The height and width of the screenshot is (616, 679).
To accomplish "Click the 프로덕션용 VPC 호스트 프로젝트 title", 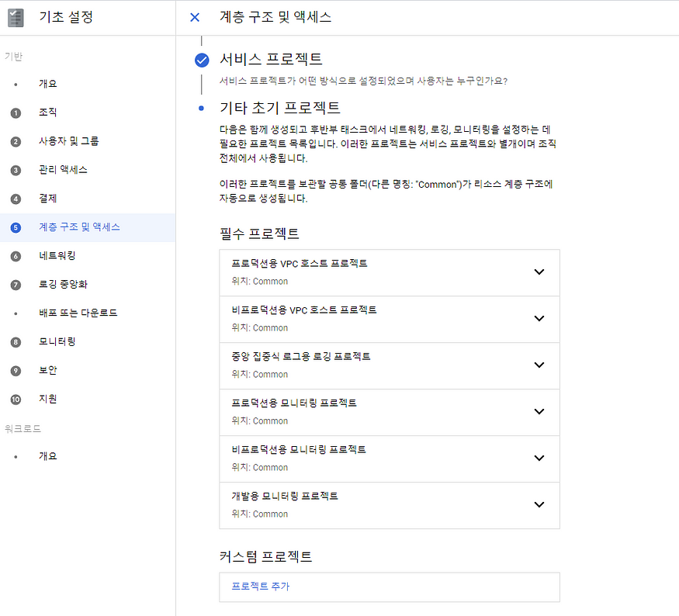I will [x=300, y=263].
